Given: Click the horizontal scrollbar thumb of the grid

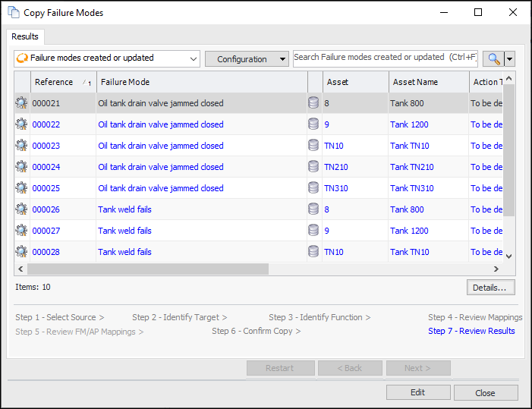Looking at the screenshot, I should point(148,269).
